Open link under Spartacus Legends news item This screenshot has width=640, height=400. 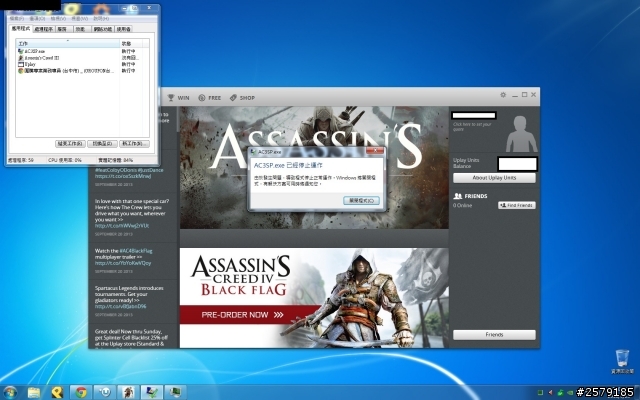(120, 307)
